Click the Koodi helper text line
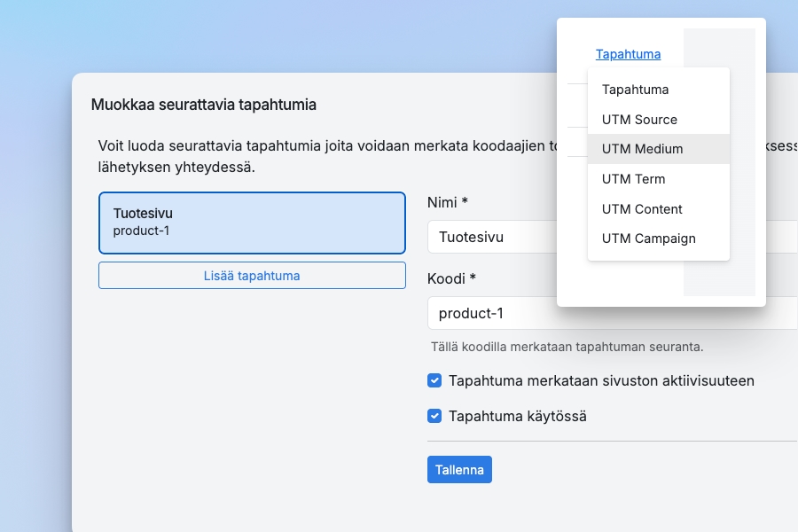Screen dimensions: 798x532 coord(567,347)
